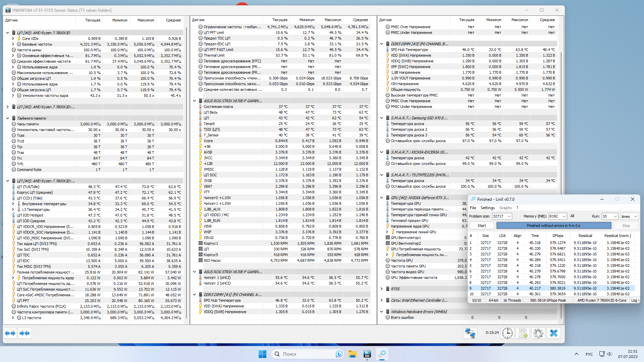Click the shrink-columns arrows button at bottom left
Screen dimensions: 644x362
tap(24, 333)
